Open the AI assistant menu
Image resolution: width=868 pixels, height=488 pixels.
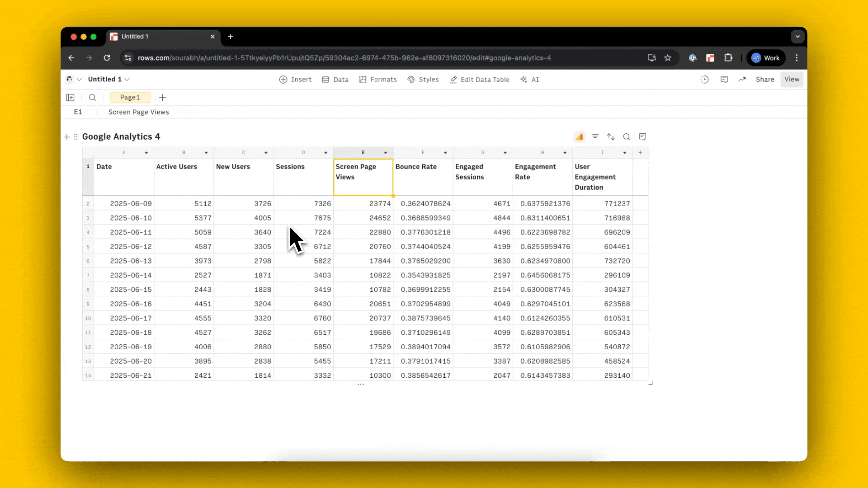[x=529, y=80]
